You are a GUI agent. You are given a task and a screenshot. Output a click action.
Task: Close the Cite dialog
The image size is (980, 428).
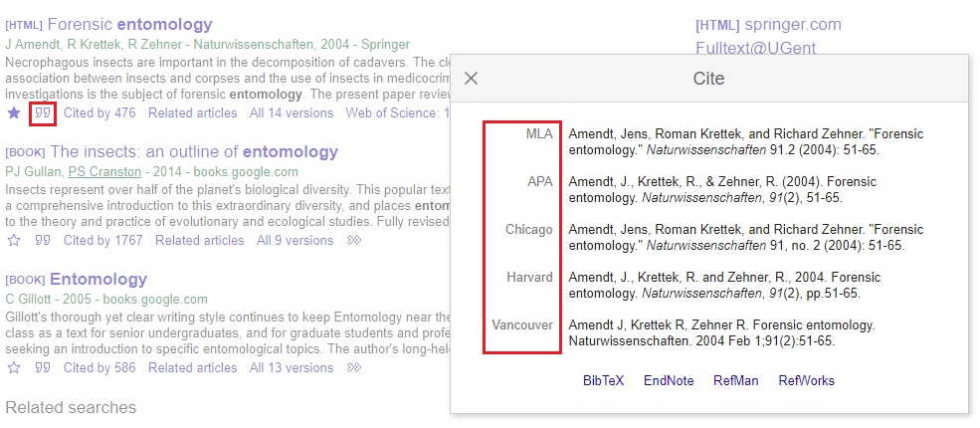pos(472,79)
